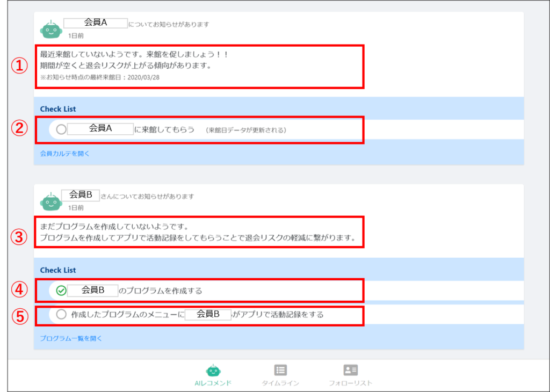Click the robot avatar beside 会員A notification
Viewport: 550px width, 392px height.
point(51,30)
